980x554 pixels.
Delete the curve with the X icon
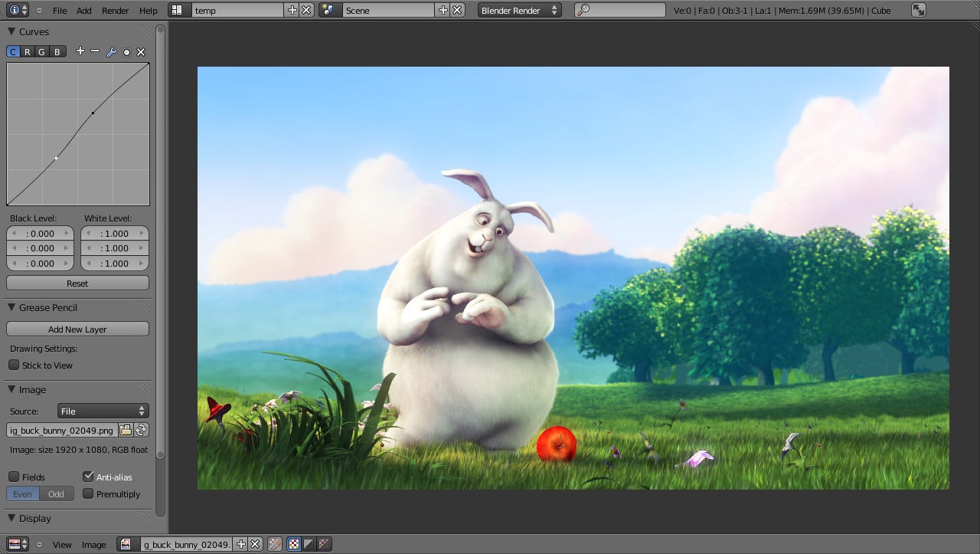tap(142, 51)
